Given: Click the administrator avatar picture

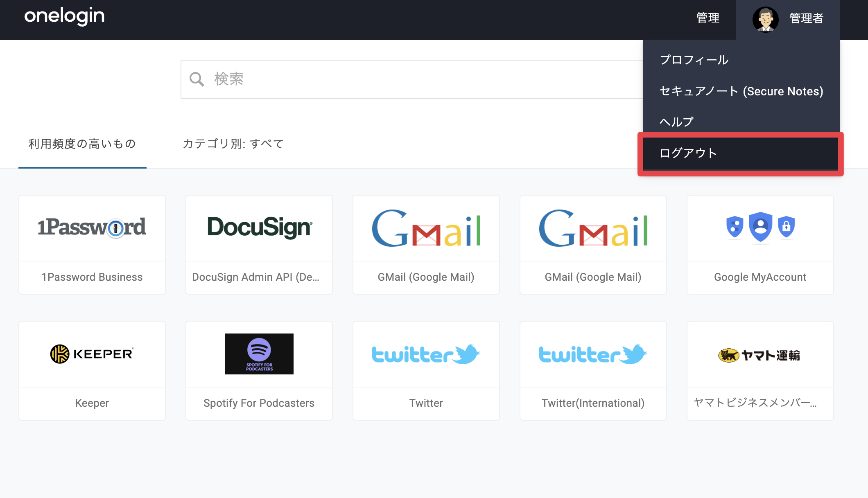Looking at the screenshot, I should coord(765,19).
